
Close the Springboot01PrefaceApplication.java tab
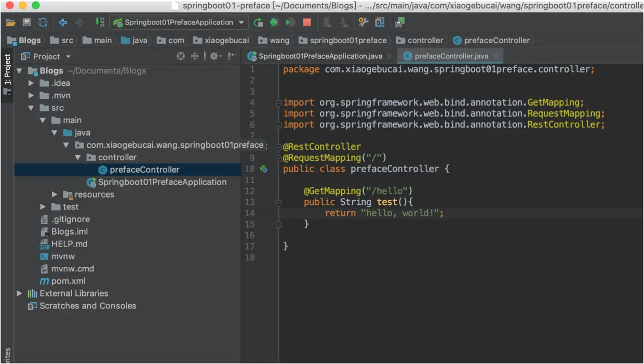(390, 56)
